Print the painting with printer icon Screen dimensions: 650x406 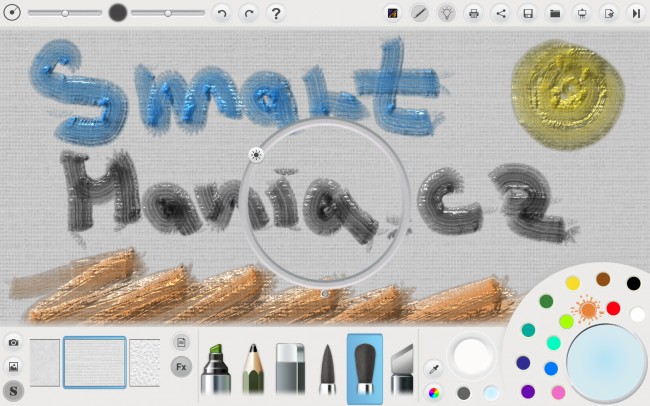tap(474, 14)
